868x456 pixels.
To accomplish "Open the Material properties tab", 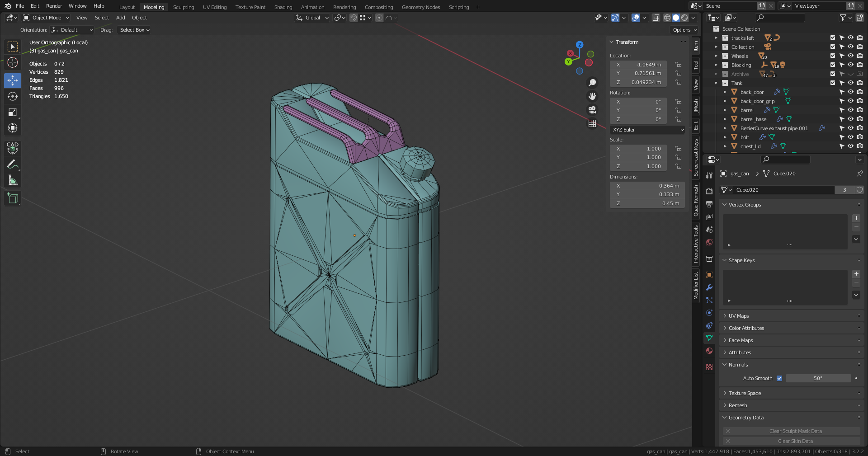I will pos(709,351).
